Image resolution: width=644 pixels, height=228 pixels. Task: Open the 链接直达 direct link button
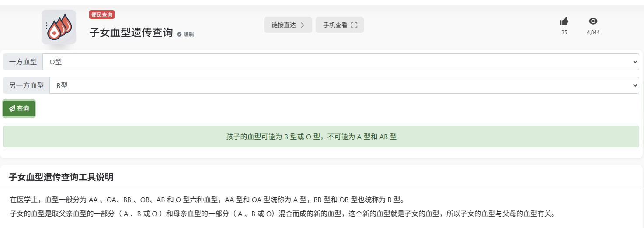(x=288, y=25)
